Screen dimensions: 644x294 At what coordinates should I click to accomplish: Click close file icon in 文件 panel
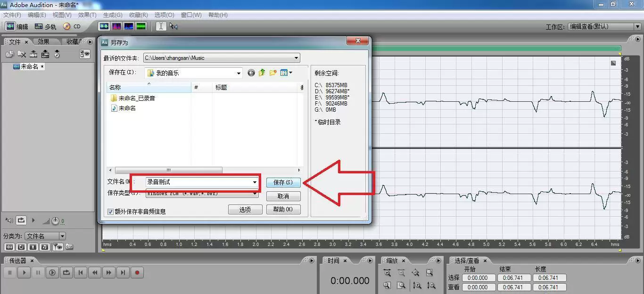point(22,54)
